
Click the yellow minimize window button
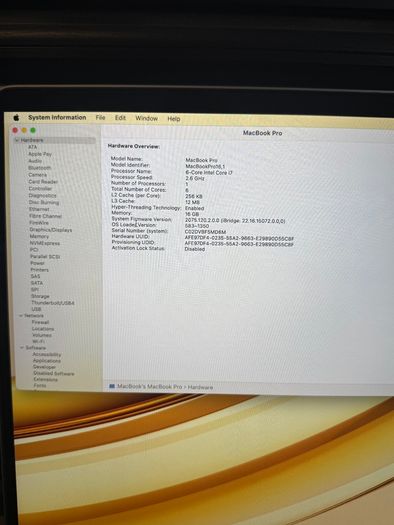pos(24,130)
